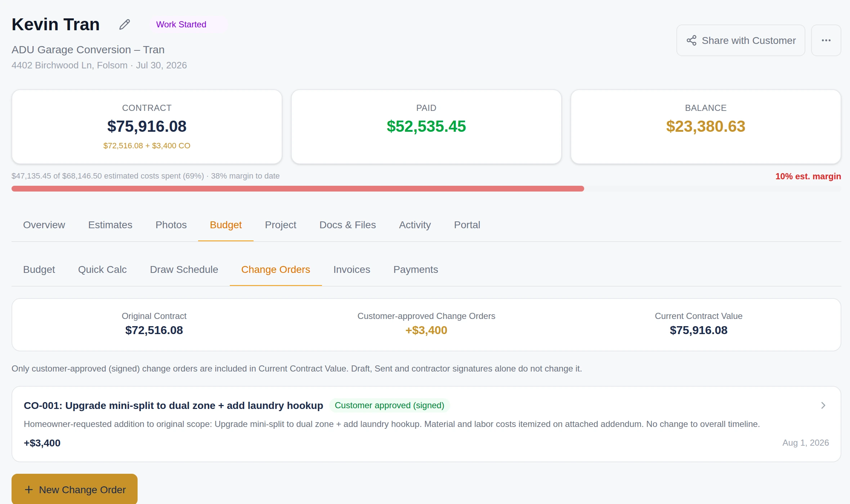Click the $72,516.08 + $3,400 CO breakdown text
This screenshot has width=850, height=504.
click(147, 146)
